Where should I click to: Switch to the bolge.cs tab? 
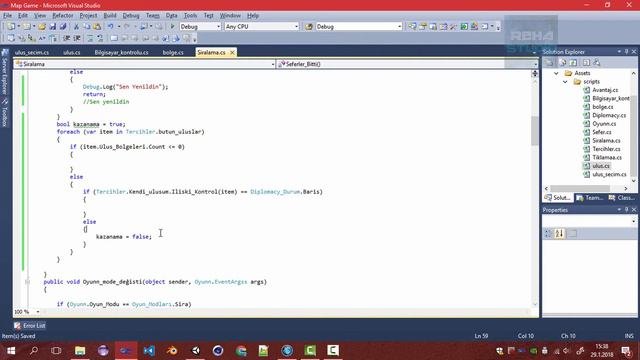(173, 52)
